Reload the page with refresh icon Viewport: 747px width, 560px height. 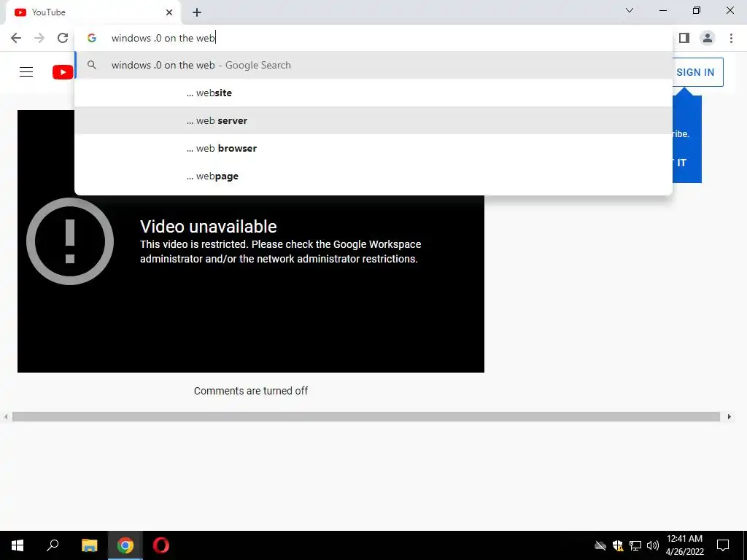[63, 38]
